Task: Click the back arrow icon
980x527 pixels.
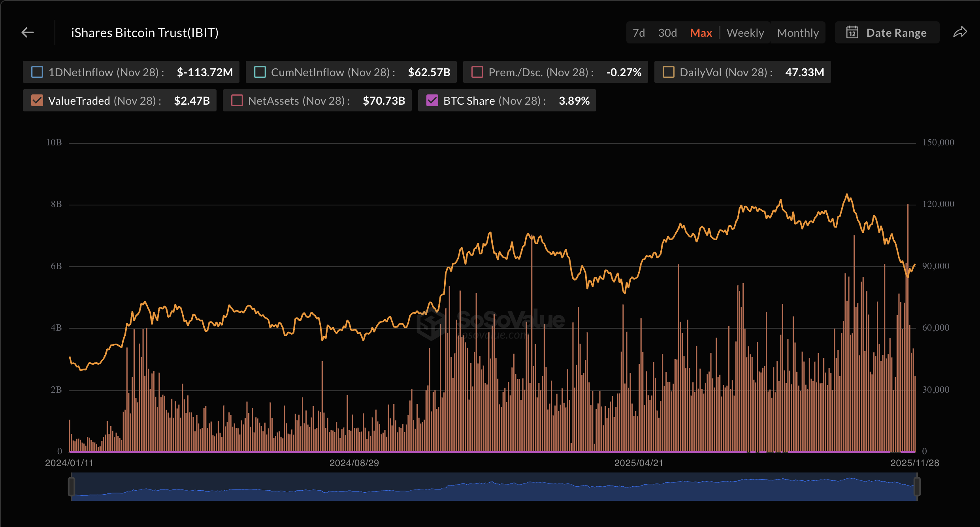Action: click(28, 32)
